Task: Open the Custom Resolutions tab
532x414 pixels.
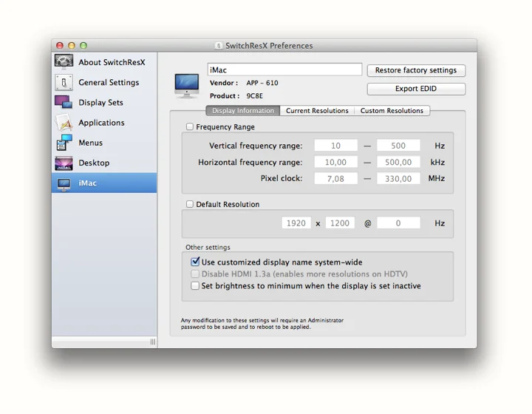Action: (392, 111)
